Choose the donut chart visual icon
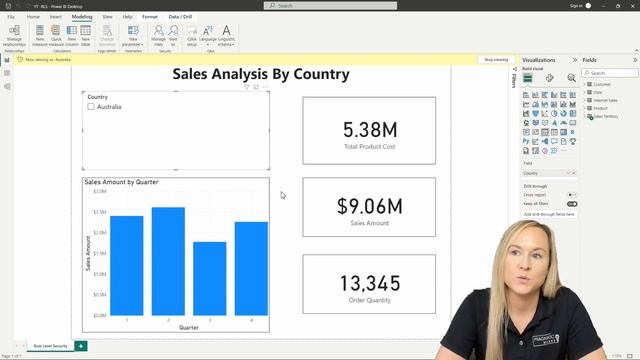640x360 pixels. 563,113
